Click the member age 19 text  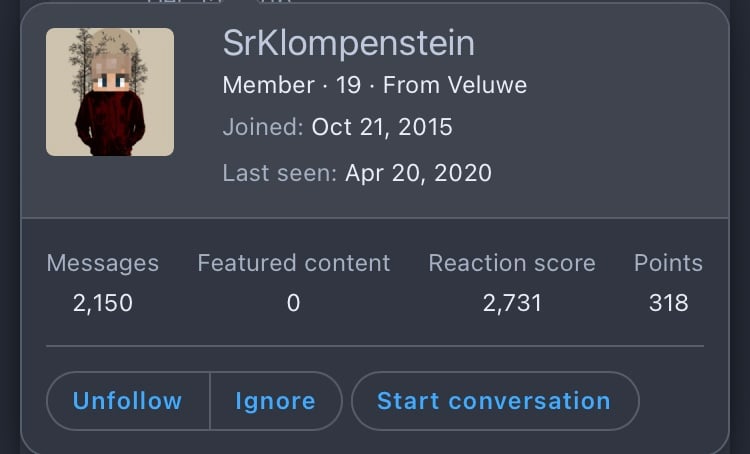point(348,85)
